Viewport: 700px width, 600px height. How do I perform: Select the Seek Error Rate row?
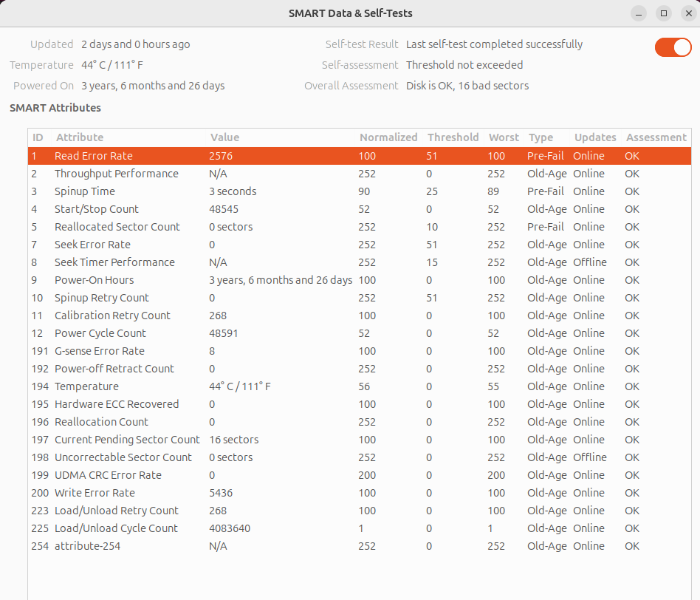pyautogui.click(x=360, y=245)
